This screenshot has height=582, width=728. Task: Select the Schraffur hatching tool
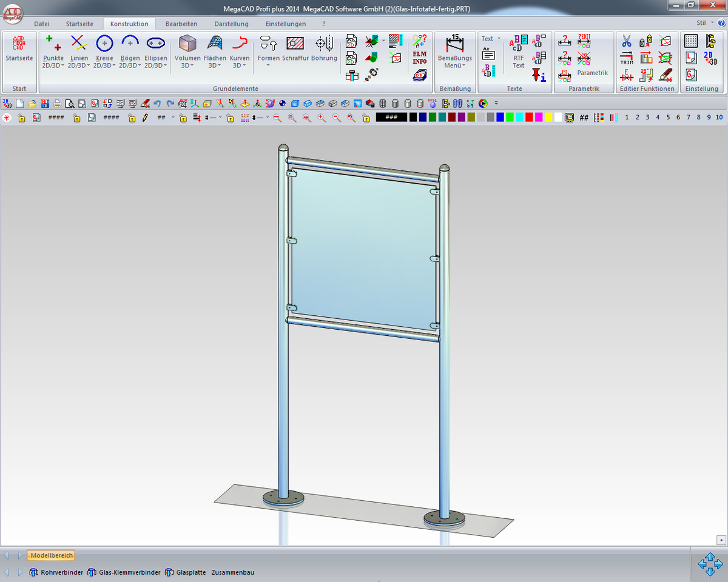click(x=295, y=50)
